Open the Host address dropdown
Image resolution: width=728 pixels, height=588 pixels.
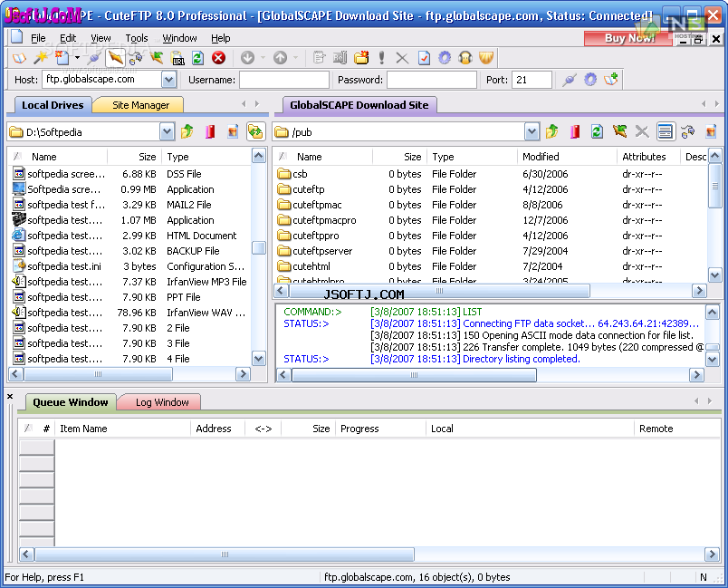[169, 80]
